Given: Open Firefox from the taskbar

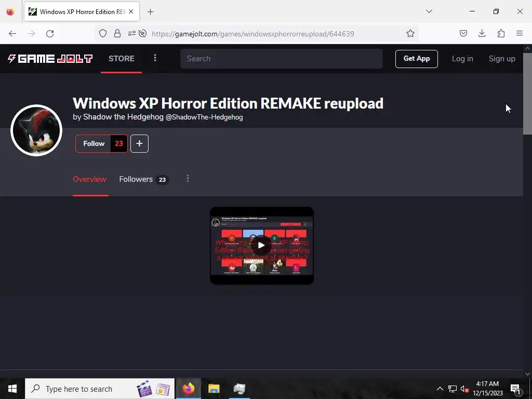Looking at the screenshot, I should (x=189, y=389).
